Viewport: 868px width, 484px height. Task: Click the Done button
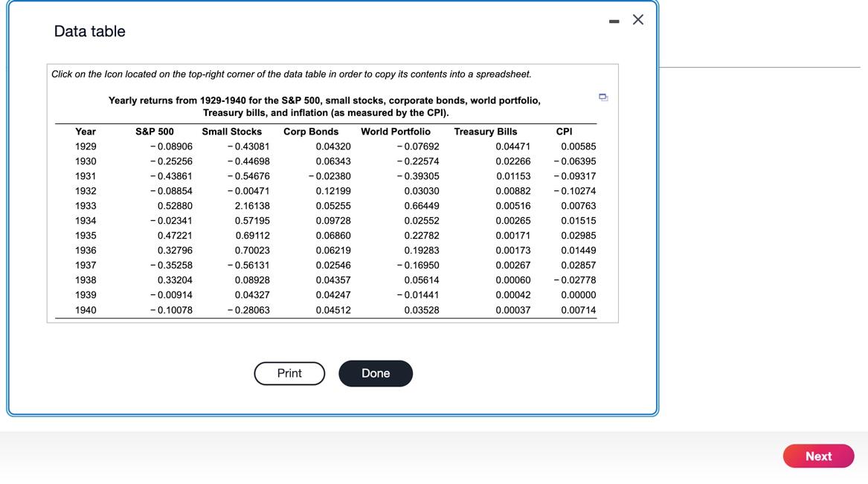376,373
